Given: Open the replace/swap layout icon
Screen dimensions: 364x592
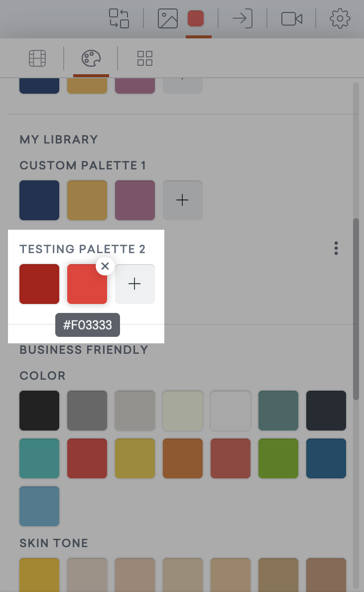Looking at the screenshot, I should tap(119, 18).
